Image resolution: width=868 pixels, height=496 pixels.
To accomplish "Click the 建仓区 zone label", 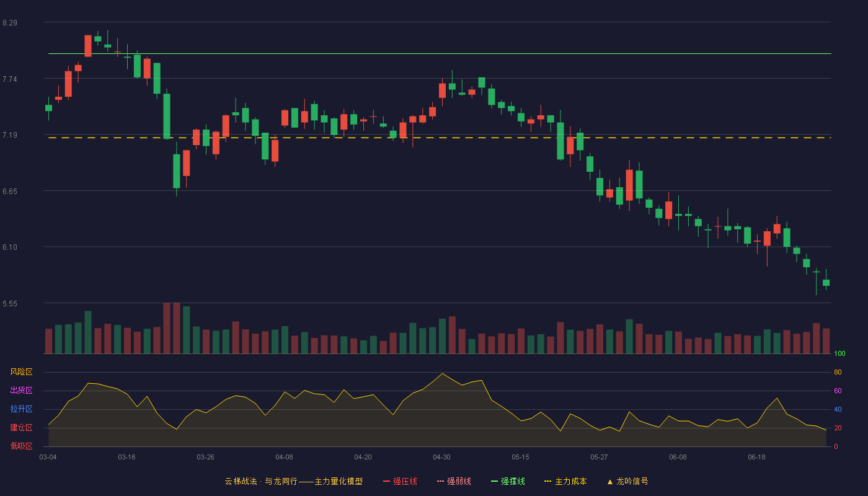I will click(x=21, y=428).
